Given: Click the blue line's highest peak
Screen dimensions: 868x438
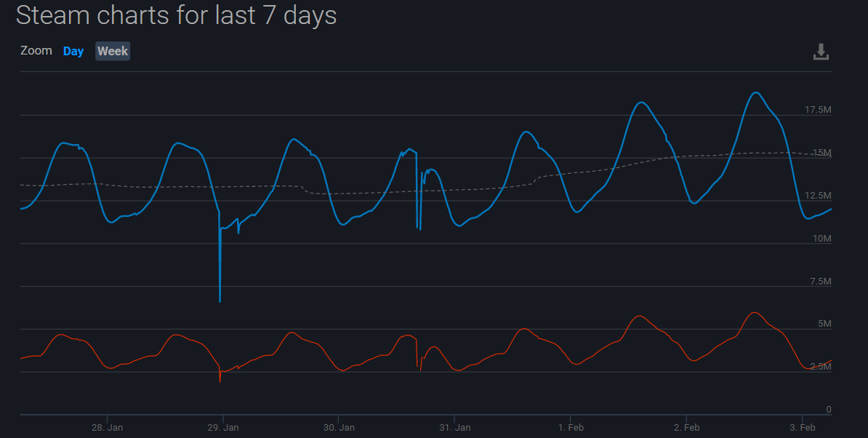Looking at the screenshot, I should (x=756, y=92).
